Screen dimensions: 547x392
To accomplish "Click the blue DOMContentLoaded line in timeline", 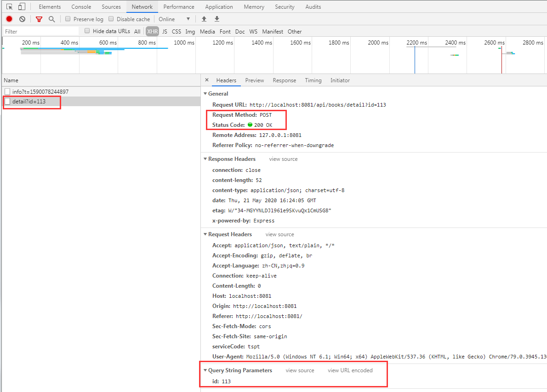I will point(415,59).
